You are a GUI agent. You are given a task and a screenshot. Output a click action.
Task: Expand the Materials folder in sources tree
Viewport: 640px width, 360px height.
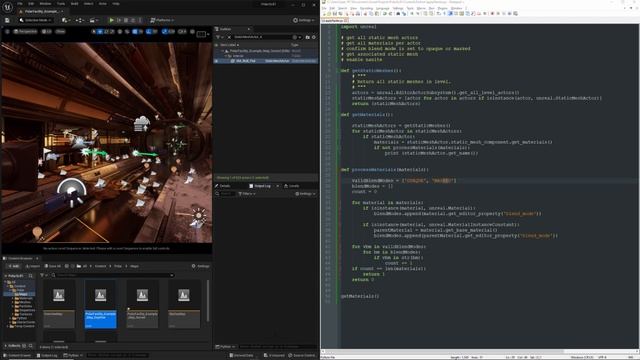coord(13,298)
